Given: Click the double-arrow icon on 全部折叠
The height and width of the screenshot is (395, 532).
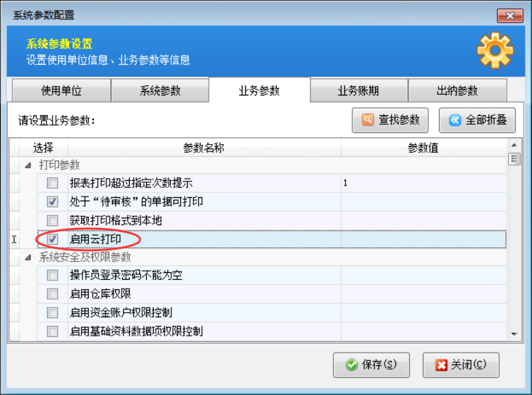Looking at the screenshot, I should (x=455, y=120).
